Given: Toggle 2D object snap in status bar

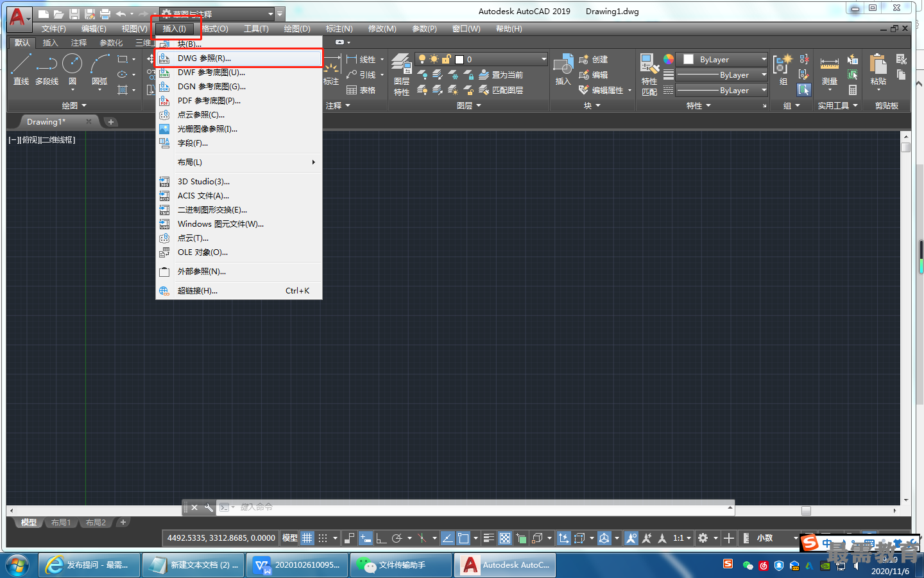Looking at the screenshot, I should point(463,538).
